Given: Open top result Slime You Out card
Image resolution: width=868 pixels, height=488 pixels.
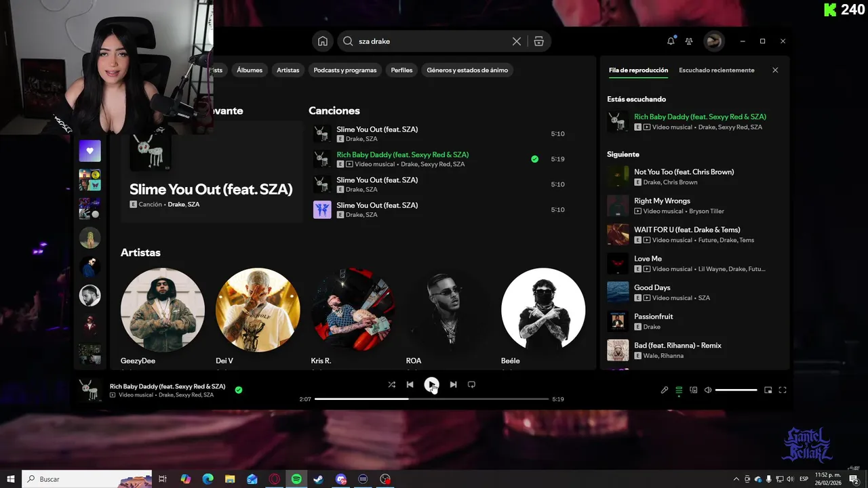Looking at the screenshot, I should pyautogui.click(x=212, y=172).
